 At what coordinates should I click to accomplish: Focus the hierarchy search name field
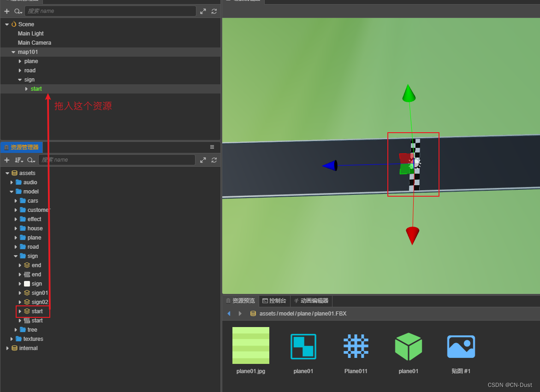pyautogui.click(x=110, y=11)
